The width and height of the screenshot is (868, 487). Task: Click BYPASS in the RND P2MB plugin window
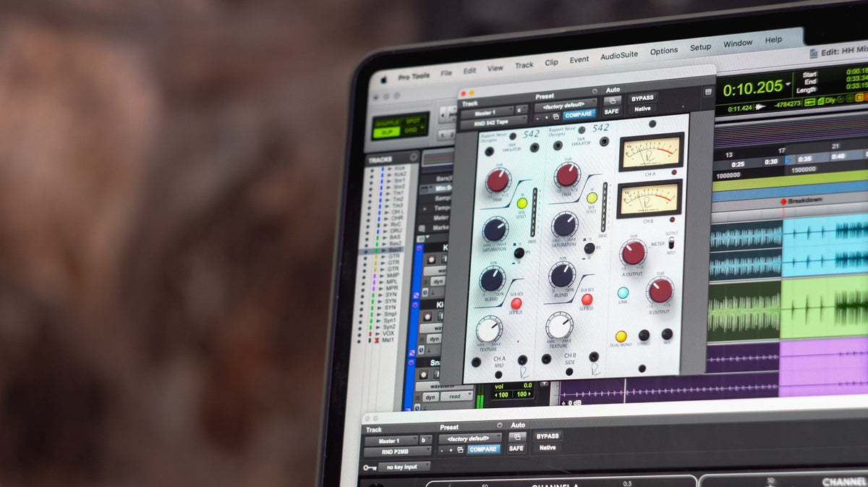548,436
